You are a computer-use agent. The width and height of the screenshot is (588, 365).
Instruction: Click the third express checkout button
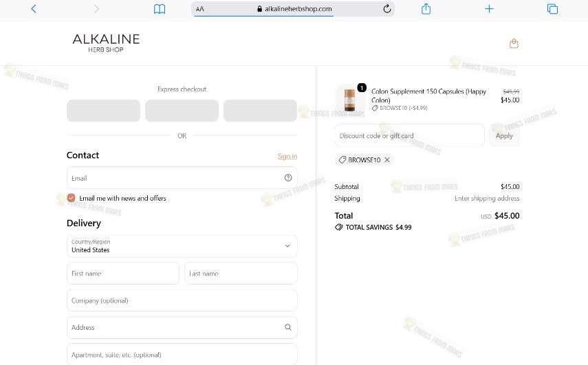point(260,111)
